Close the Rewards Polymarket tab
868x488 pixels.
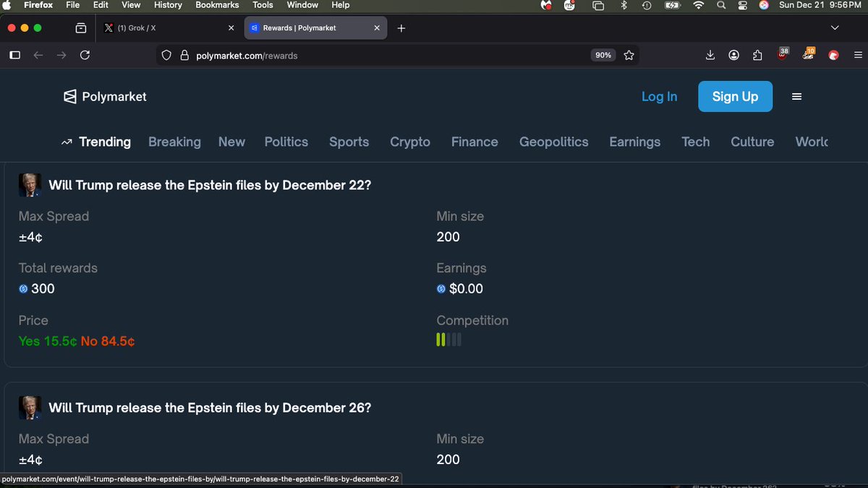376,28
